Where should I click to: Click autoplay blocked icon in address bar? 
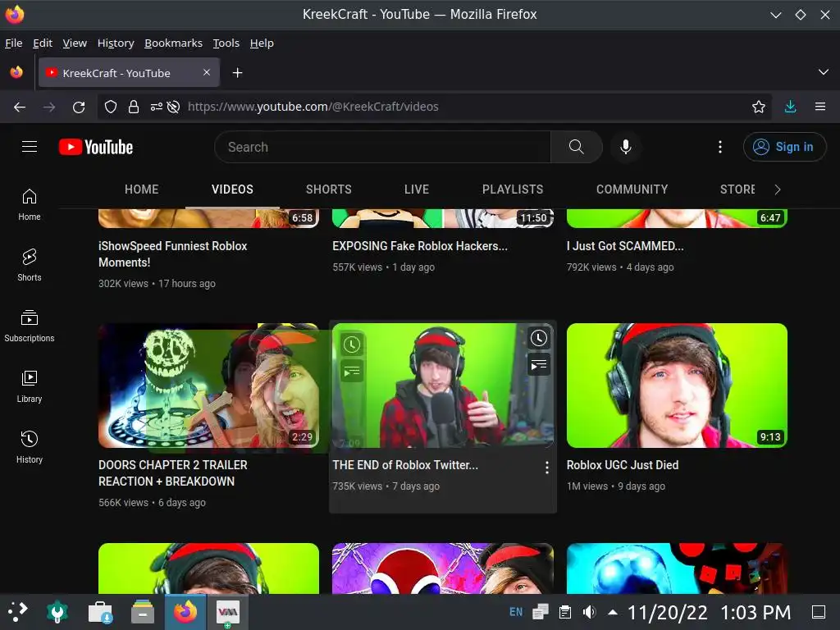point(173,107)
